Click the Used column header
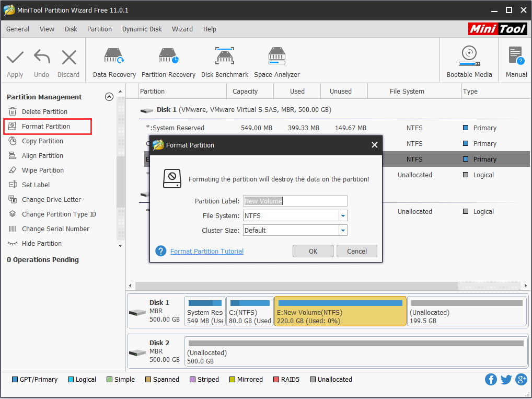The width and height of the screenshot is (532, 399). pos(297,92)
